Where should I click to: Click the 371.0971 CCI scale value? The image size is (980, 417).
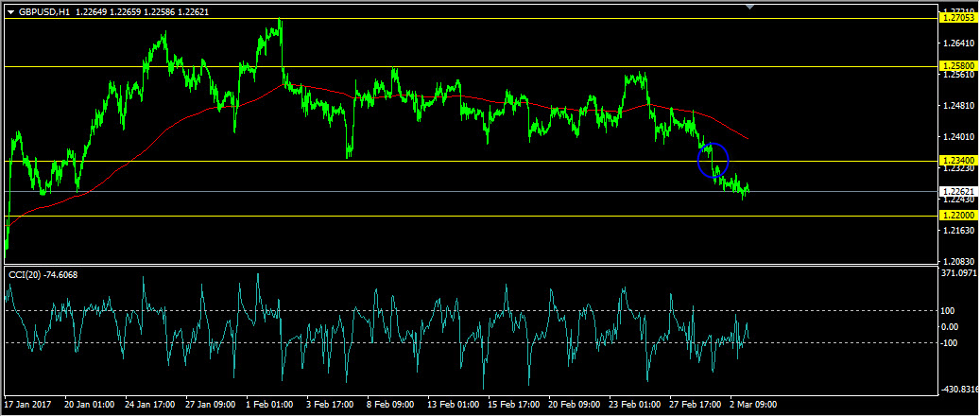coord(960,273)
